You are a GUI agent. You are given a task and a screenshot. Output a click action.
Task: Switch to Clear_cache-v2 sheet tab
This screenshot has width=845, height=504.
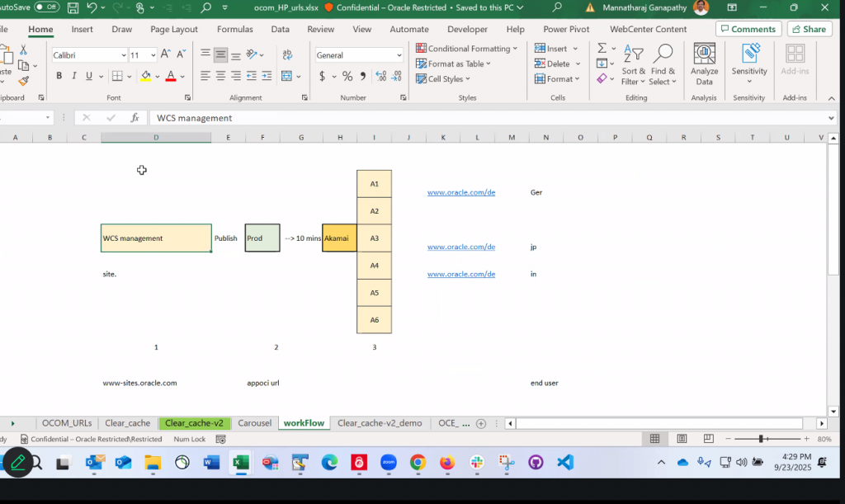194,423
